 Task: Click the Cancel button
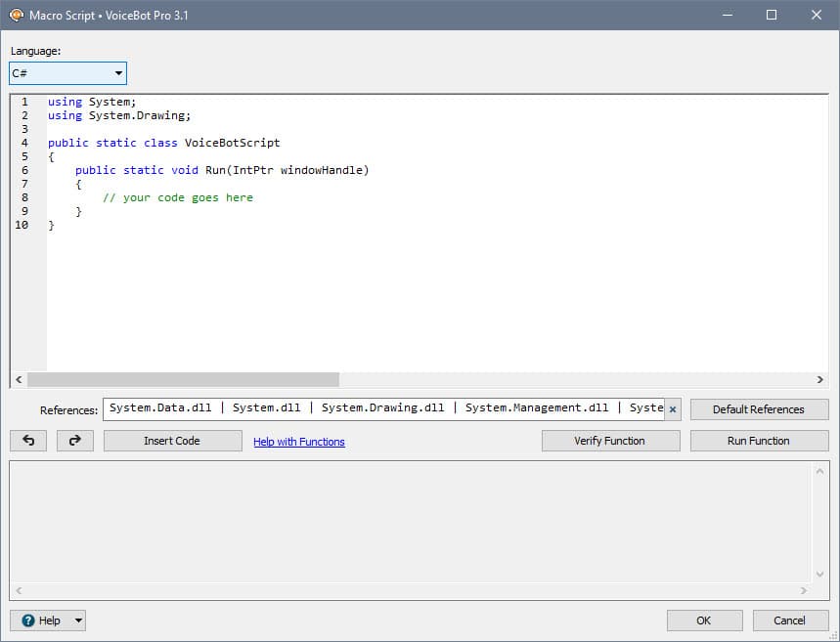tap(790, 621)
